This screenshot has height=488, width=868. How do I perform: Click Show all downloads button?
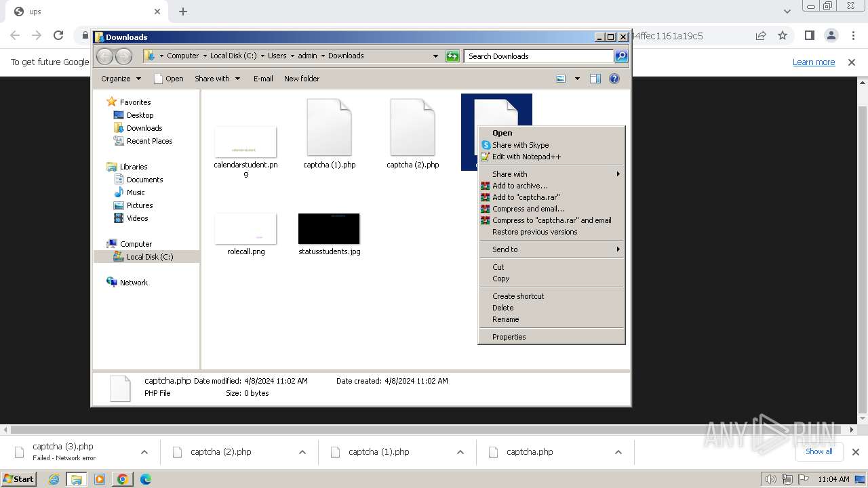[x=818, y=451]
